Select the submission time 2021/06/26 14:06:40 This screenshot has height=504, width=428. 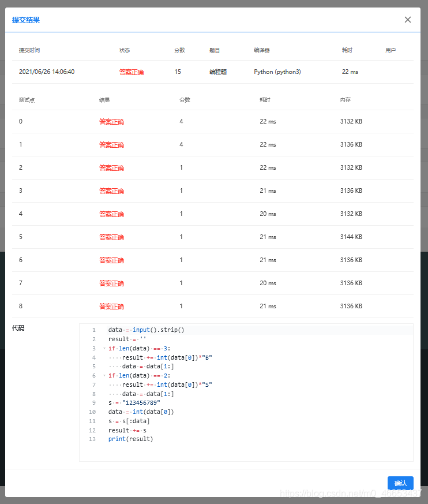point(47,72)
